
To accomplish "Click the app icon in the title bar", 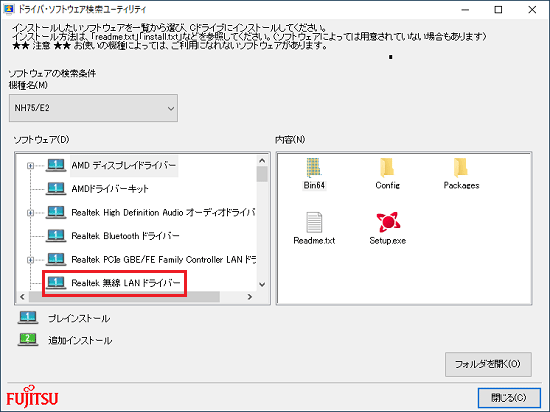I will pyautogui.click(x=8, y=9).
